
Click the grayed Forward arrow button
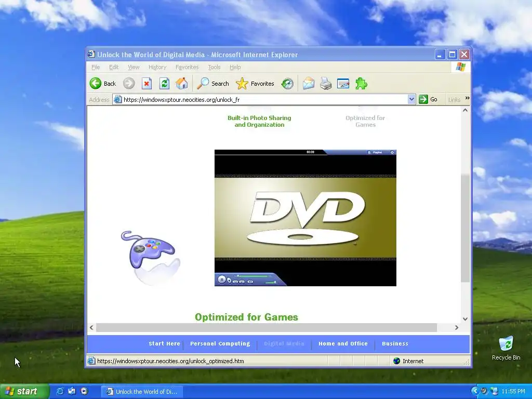point(129,84)
